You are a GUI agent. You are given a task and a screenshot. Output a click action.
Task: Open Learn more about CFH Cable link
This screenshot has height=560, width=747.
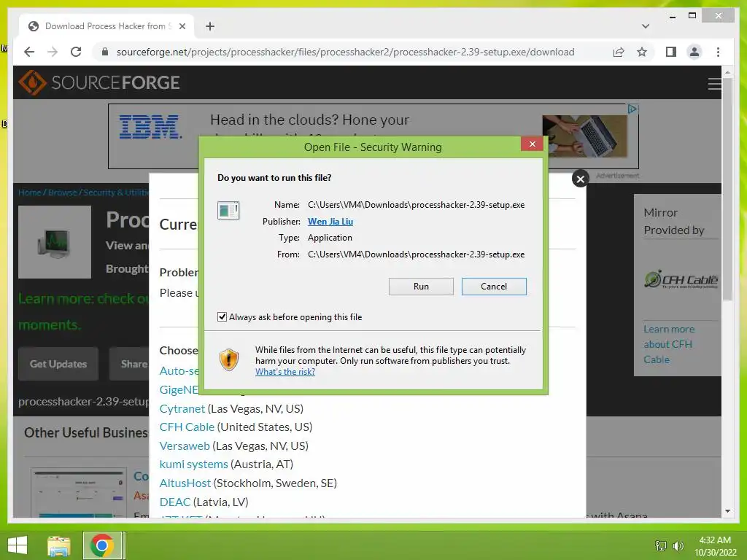click(x=669, y=344)
